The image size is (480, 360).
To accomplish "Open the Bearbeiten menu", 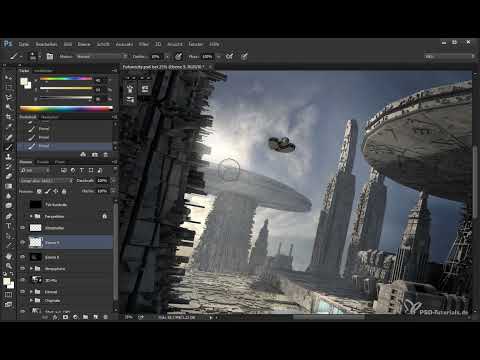I will coord(46,44).
